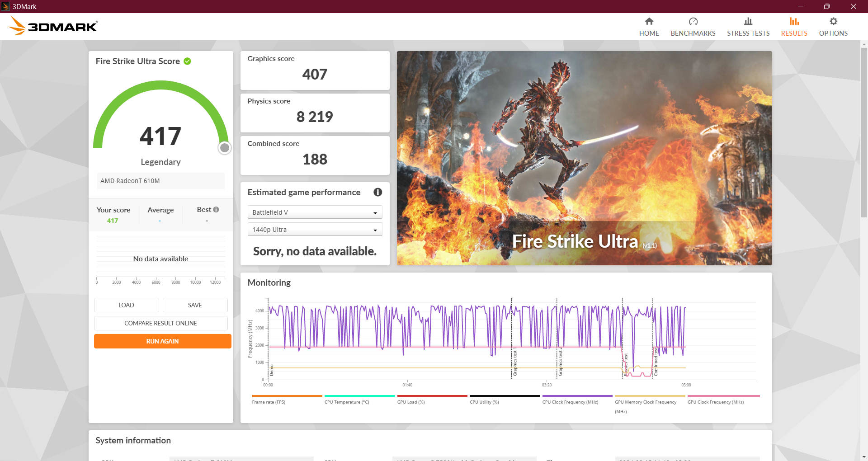This screenshot has width=868, height=461.
Task: Click the Fire Strike Ultra artwork image
Action: [x=584, y=158]
